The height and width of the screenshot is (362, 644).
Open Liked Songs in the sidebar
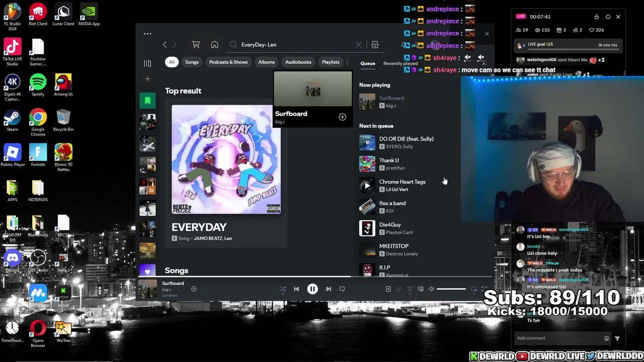click(x=147, y=271)
